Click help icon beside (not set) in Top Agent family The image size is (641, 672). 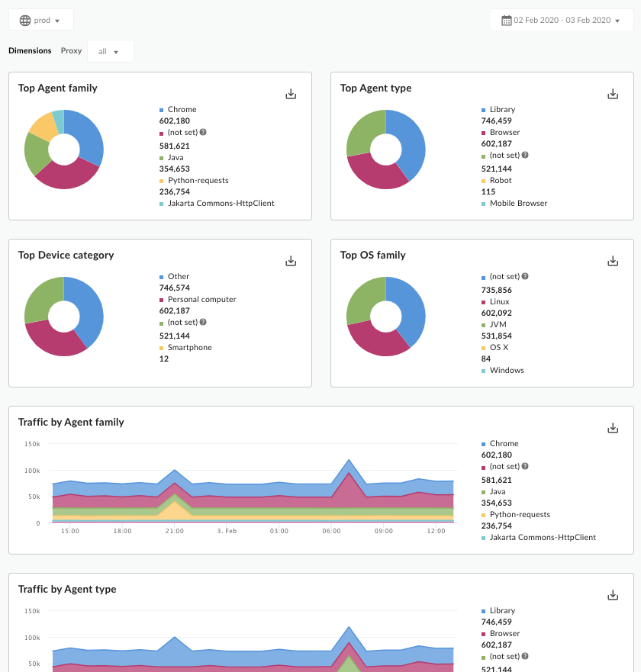click(x=203, y=133)
